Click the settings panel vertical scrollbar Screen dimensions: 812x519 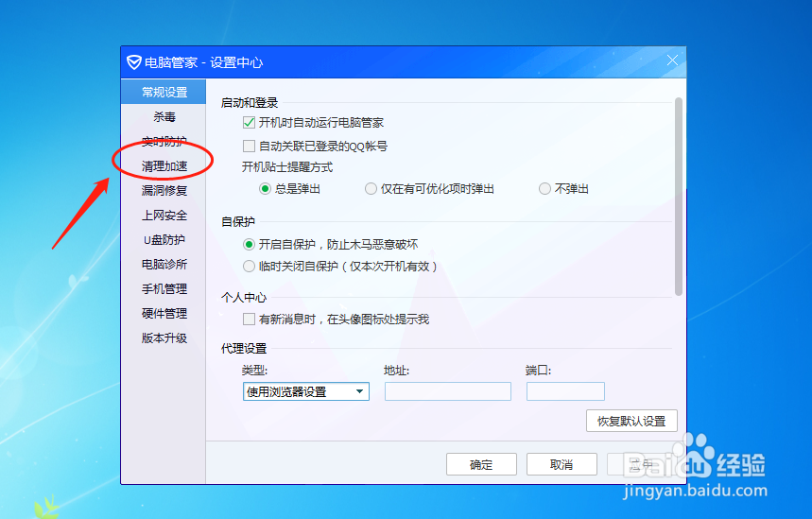[679, 197]
